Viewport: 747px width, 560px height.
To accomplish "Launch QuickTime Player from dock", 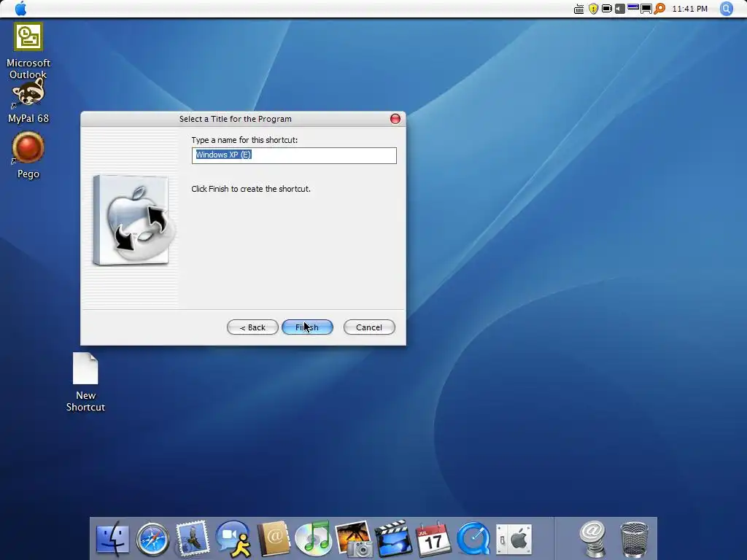I will click(x=473, y=540).
